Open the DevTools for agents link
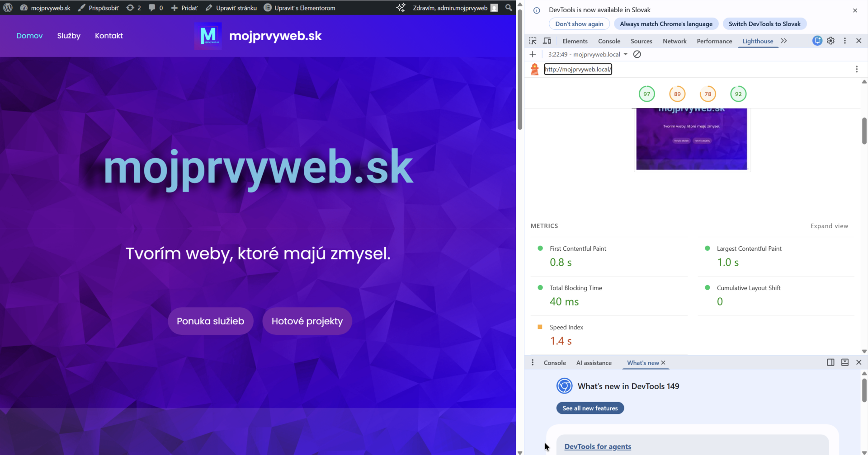Screen dimensions: 868x455 pyautogui.click(x=598, y=446)
